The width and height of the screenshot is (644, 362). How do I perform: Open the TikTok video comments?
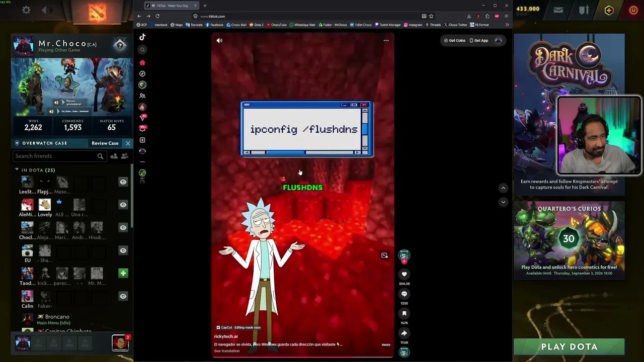404,294
